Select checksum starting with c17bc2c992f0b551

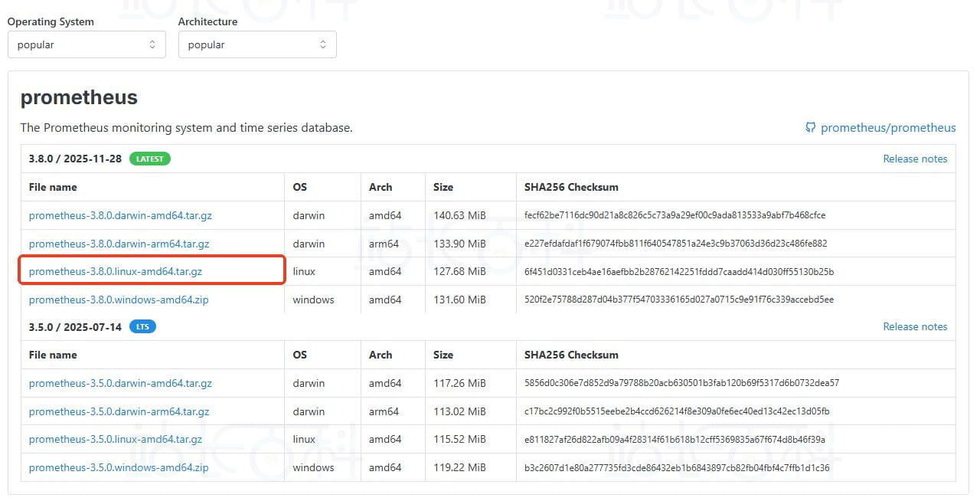[677, 411]
